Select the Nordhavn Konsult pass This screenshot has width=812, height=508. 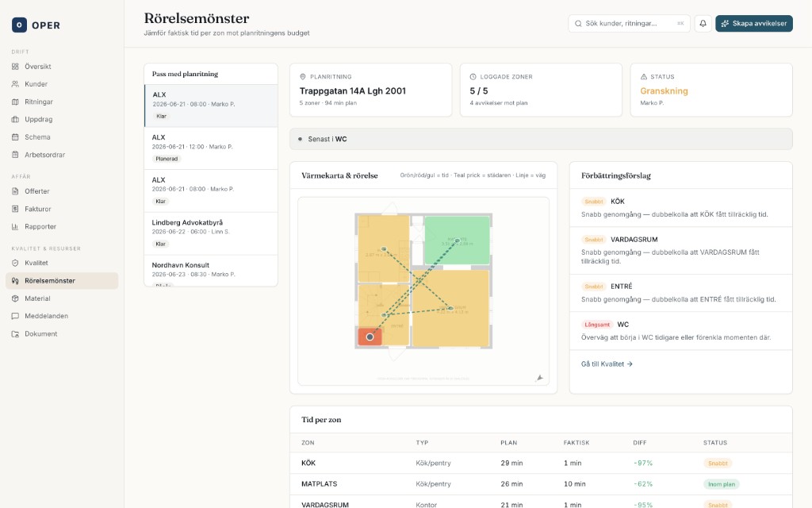point(211,271)
